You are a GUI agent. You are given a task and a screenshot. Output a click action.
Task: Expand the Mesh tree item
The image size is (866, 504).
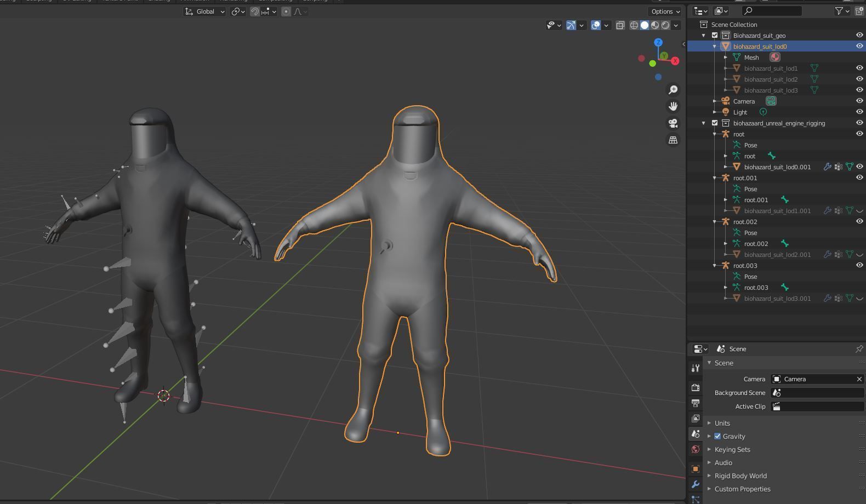[x=726, y=57]
